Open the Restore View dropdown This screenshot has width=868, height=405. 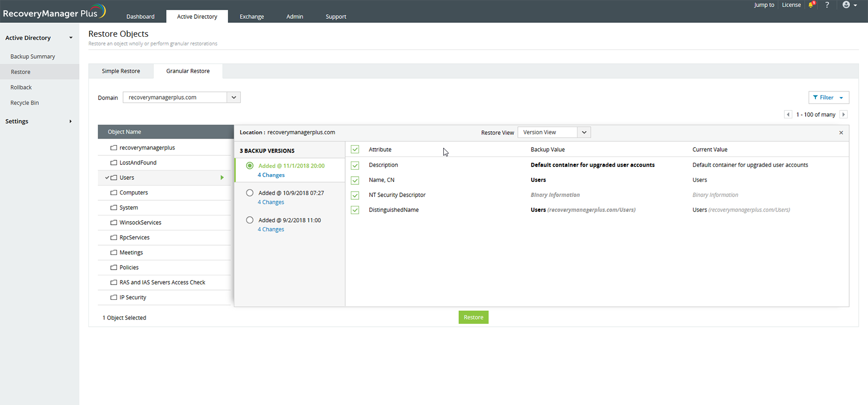pyautogui.click(x=584, y=132)
